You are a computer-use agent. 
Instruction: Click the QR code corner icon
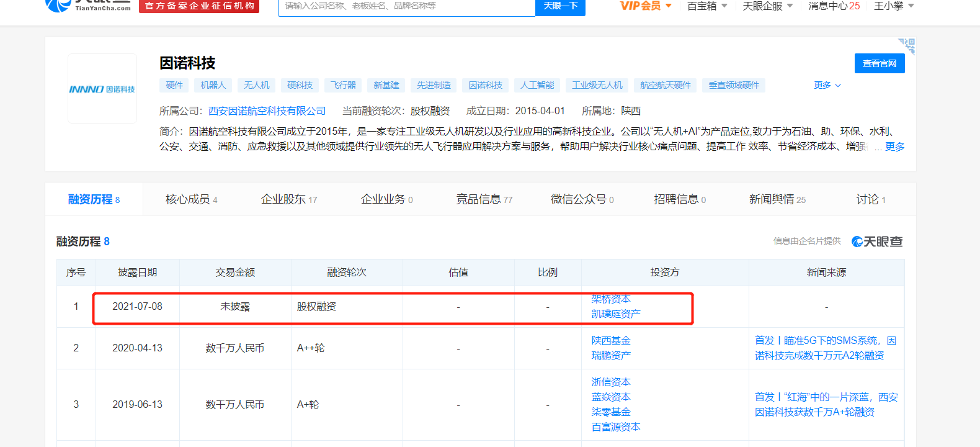point(907,45)
